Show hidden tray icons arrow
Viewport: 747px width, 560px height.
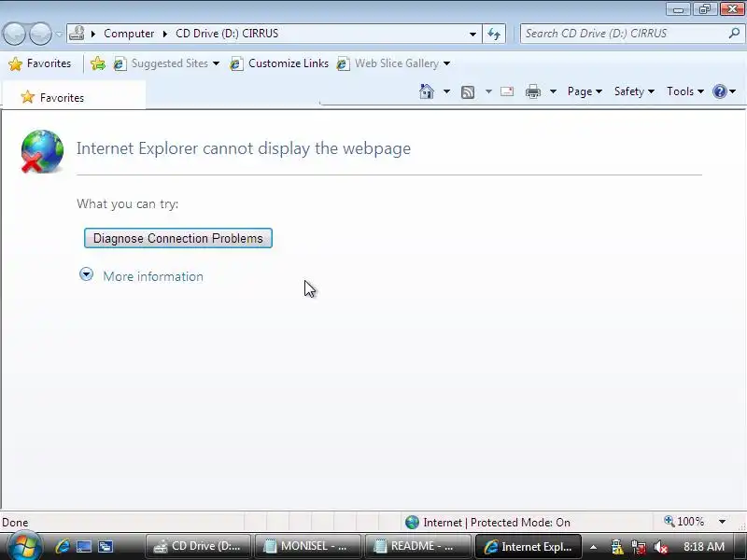coord(593,547)
